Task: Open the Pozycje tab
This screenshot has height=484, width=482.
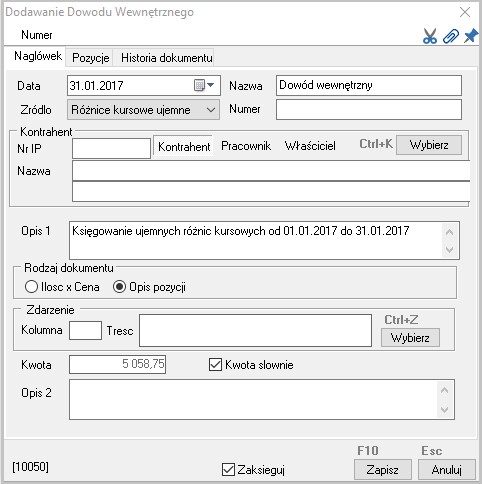Action: (x=91, y=58)
